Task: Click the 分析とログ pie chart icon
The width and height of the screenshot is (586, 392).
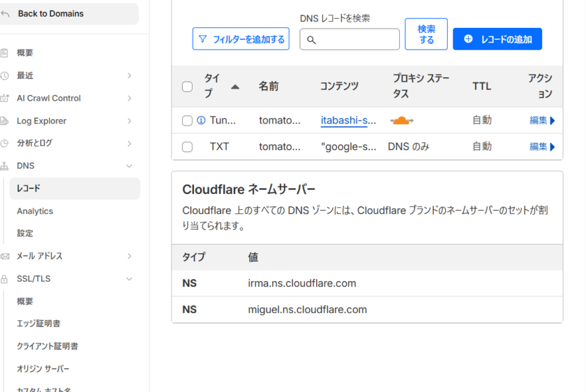Action: [4, 143]
